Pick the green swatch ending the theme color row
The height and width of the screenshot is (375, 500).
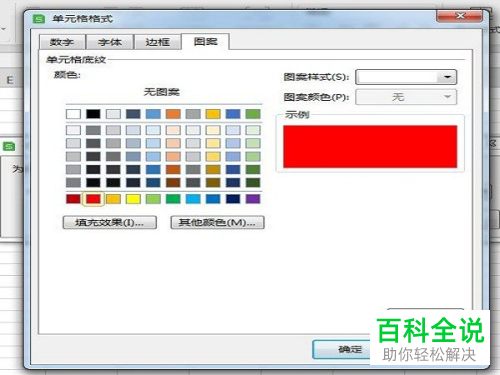[253, 114]
